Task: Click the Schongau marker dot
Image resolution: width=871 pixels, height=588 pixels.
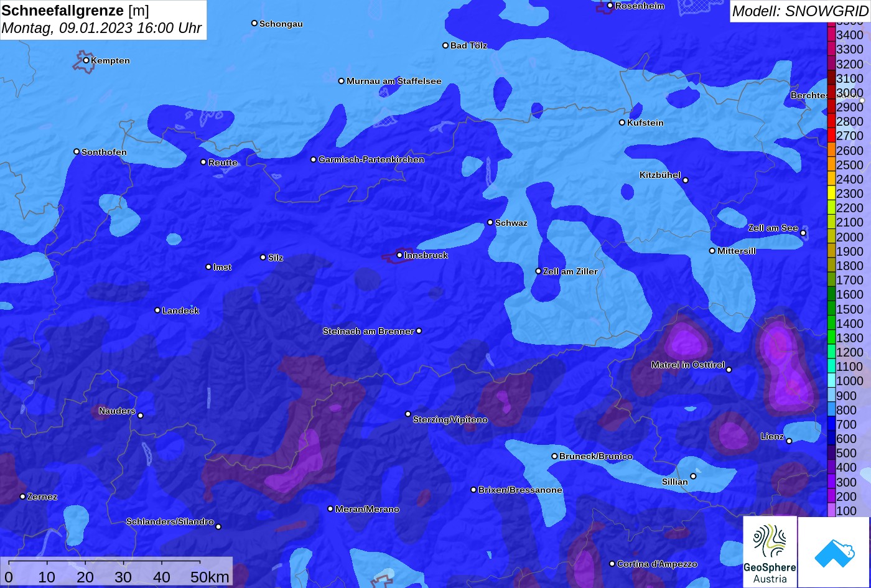Action: click(254, 23)
